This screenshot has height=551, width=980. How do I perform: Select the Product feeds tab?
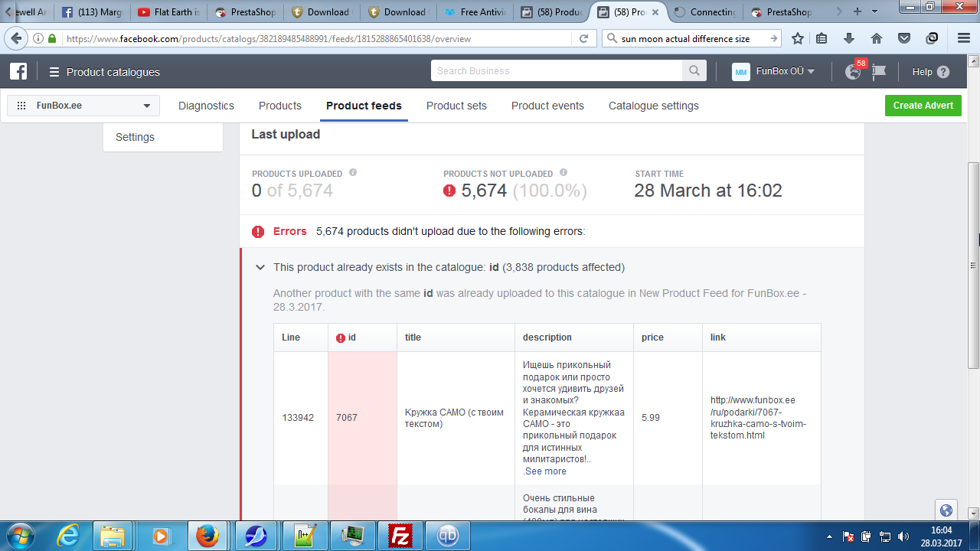(x=364, y=106)
